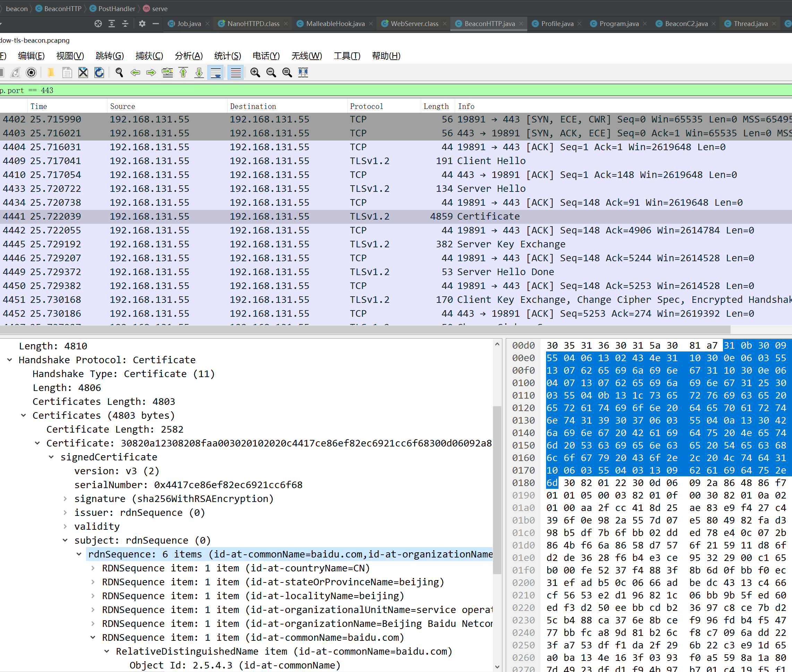Expand the issuer rdnSequence node
Image resolution: width=792 pixels, height=672 pixels.
(x=65, y=512)
